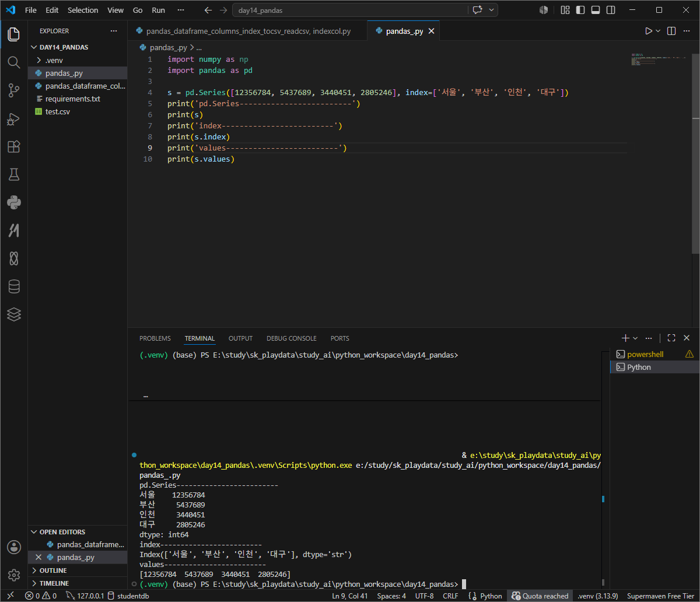Open the Edit menu
The image size is (700, 602).
tap(52, 10)
